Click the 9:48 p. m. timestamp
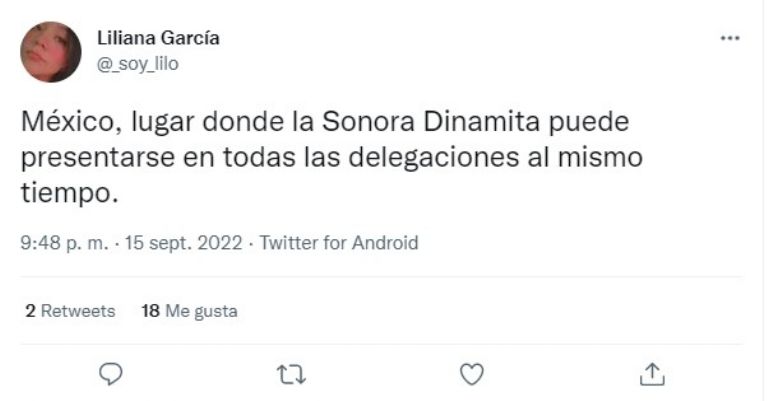 click(x=62, y=242)
